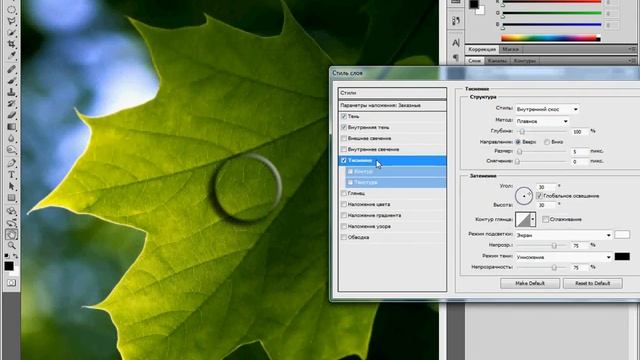Click the Reset to Default button
Image resolution: width=640 pixels, height=360 pixels.
(593, 283)
